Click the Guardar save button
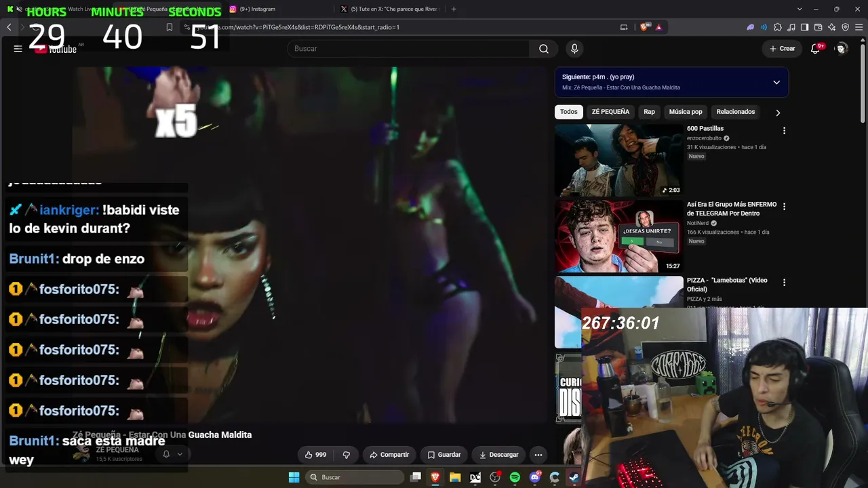The image size is (868, 488). tap(444, 455)
